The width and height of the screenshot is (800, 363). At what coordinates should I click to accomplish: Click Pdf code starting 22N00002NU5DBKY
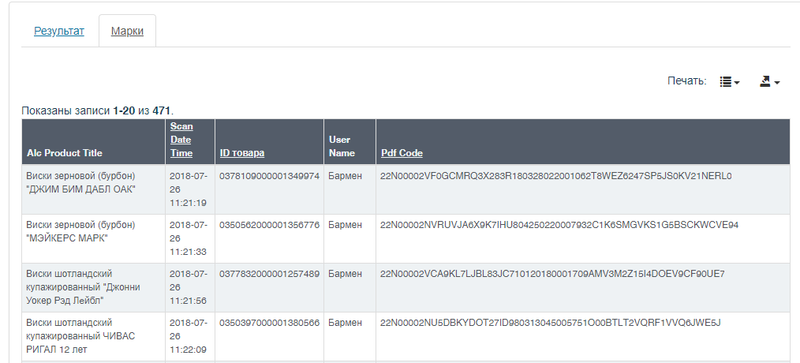[551, 323]
